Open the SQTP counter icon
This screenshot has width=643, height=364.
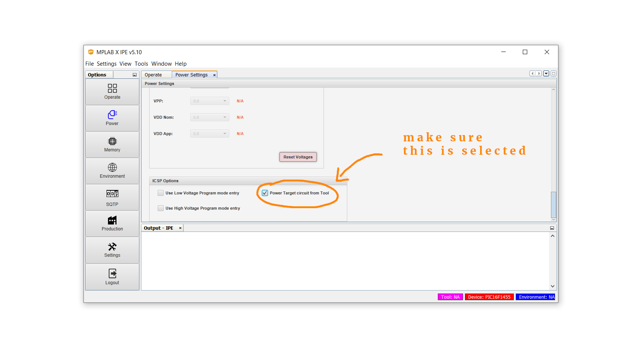[112, 194]
